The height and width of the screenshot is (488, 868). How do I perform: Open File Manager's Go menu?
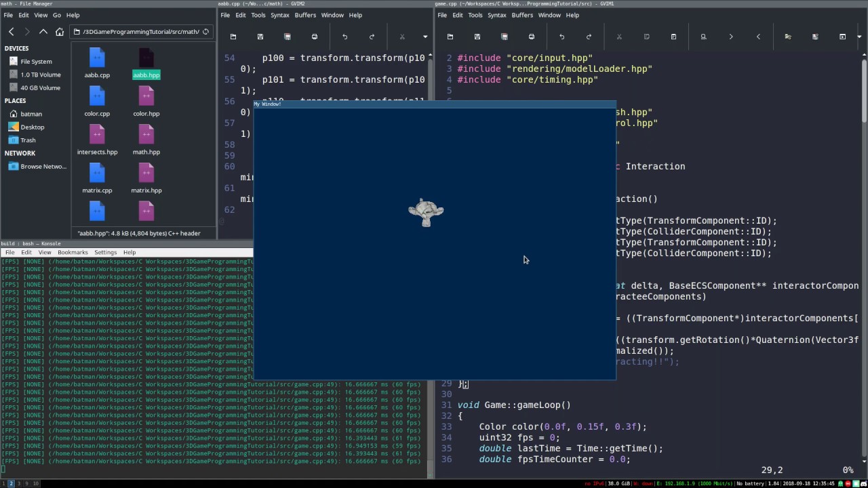point(57,15)
